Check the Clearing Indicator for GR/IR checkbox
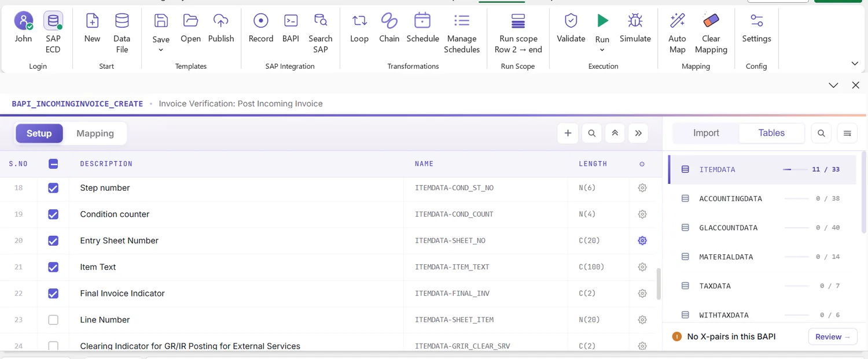The image size is (868, 359). coord(53,346)
